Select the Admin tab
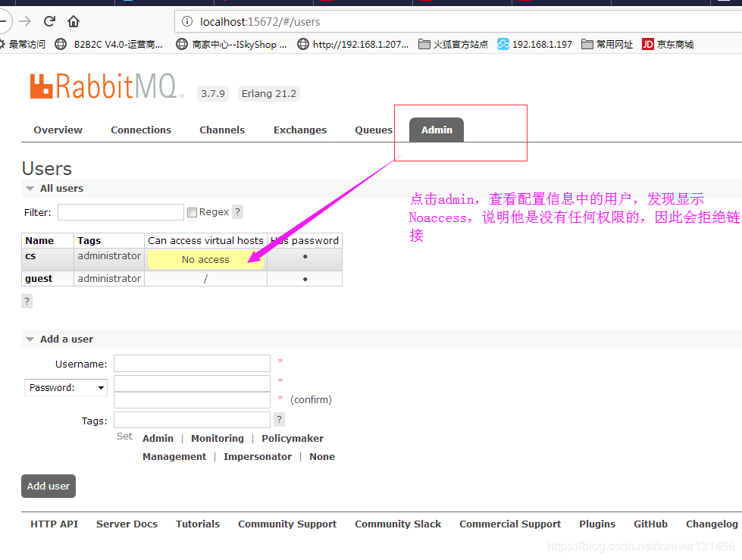742x560 pixels. pyautogui.click(x=437, y=130)
